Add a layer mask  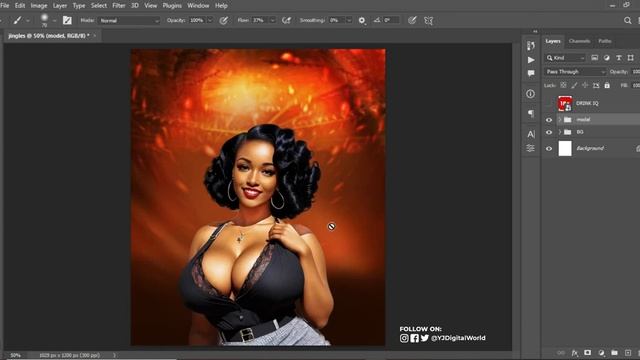click(588, 353)
